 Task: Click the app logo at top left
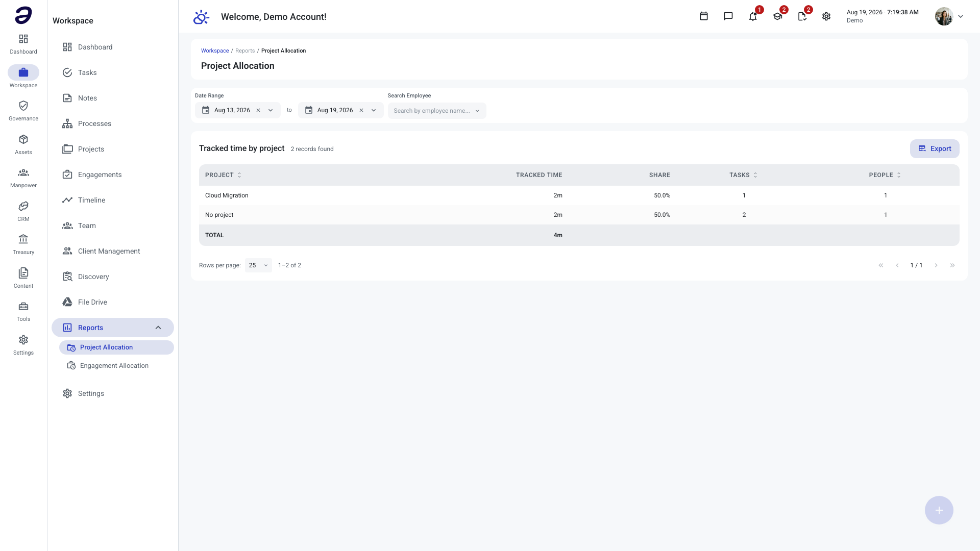[x=23, y=15]
